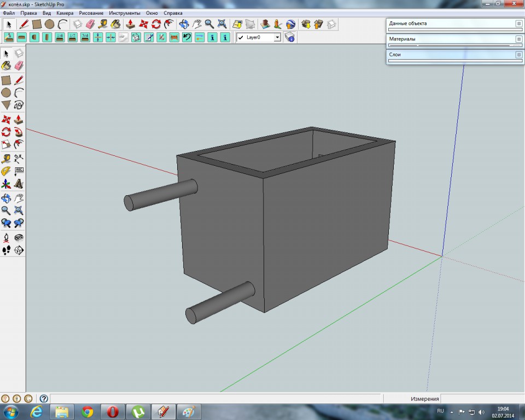Activate the Section Plane tool
This screenshot has width=525, height=420.
[x=19, y=250]
